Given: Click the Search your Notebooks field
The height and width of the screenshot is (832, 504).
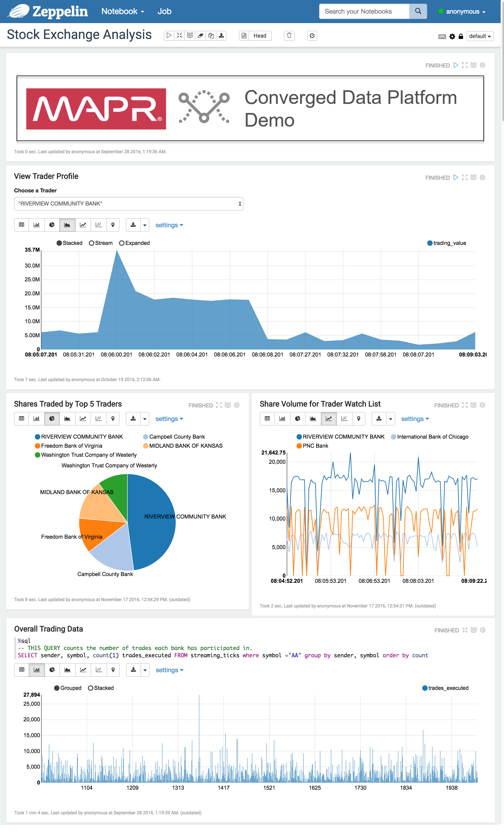Looking at the screenshot, I should [x=364, y=12].
